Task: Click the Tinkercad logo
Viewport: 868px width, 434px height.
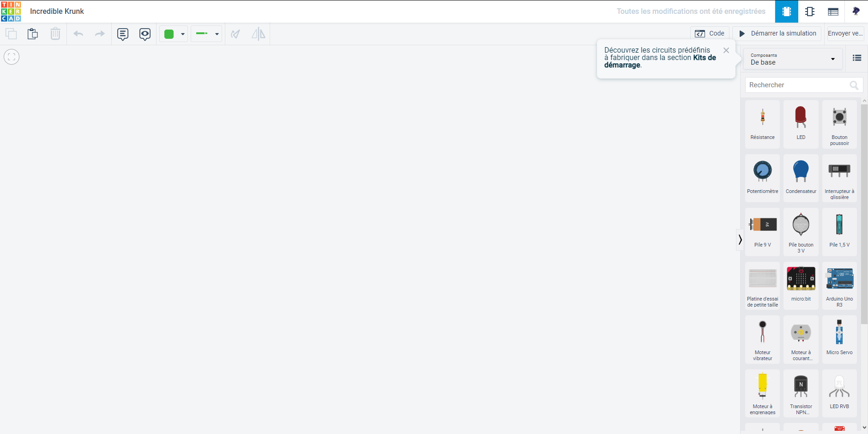Action: [x=11, y=12]
